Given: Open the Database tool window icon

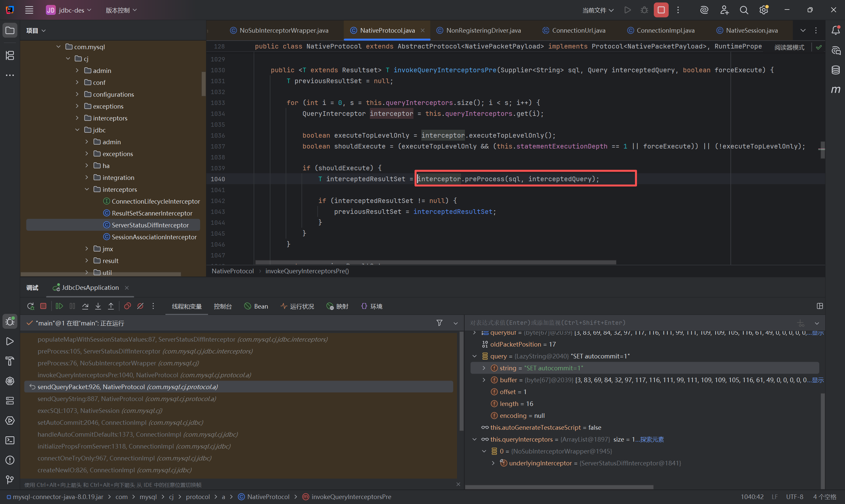Looking at the screenshot, I should [x=835, y=70].
